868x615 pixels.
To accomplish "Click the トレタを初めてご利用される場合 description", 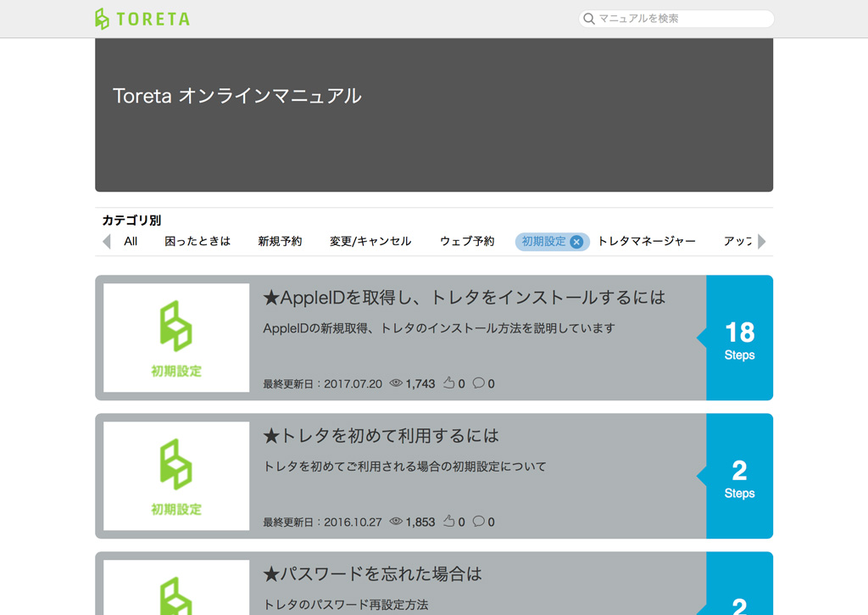I will pos(404,467).
